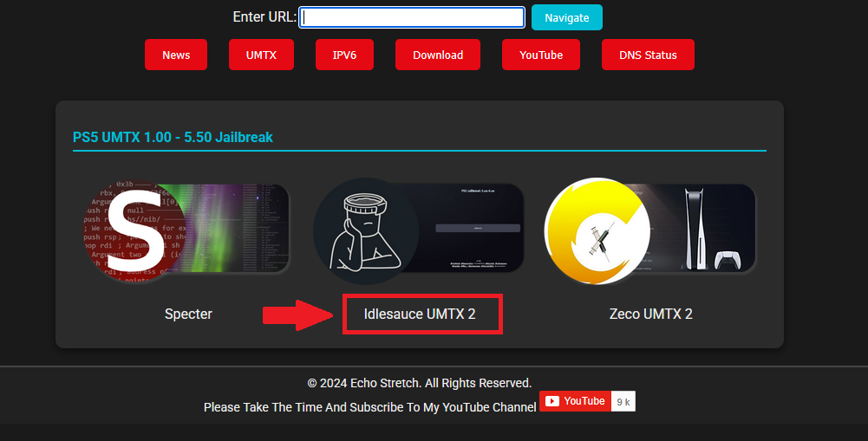Screen dimensions: 868x441
Task: Go to the Download page
Action: (x=438, y=55)
